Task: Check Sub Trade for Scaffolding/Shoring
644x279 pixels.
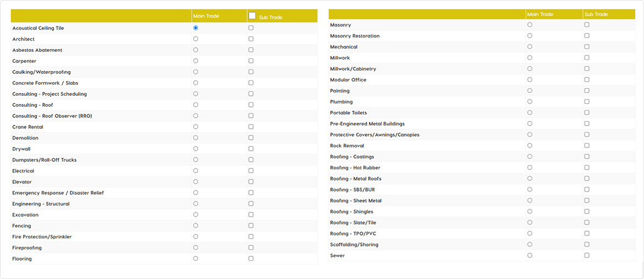Action: (x=587, y=244)
